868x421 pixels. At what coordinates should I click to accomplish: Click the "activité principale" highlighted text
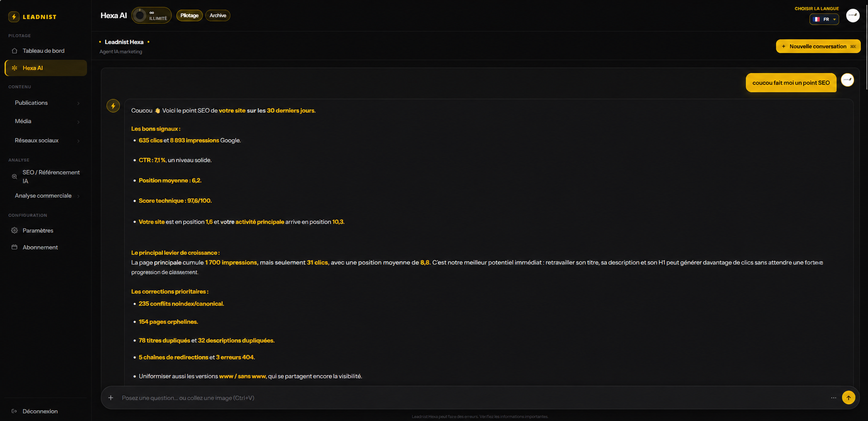click(260, 222)
